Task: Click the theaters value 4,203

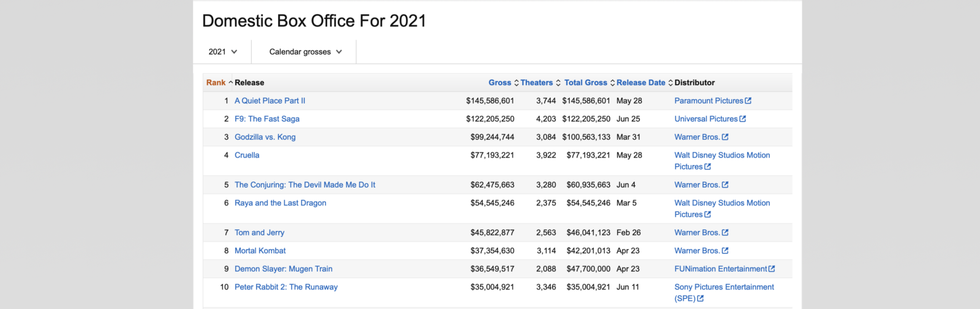Action: point(546,119)
